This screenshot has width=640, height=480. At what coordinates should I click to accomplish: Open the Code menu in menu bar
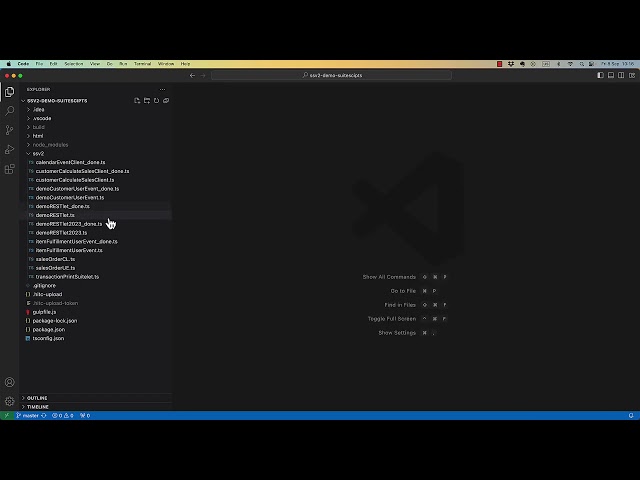click(x=23, y=64)
